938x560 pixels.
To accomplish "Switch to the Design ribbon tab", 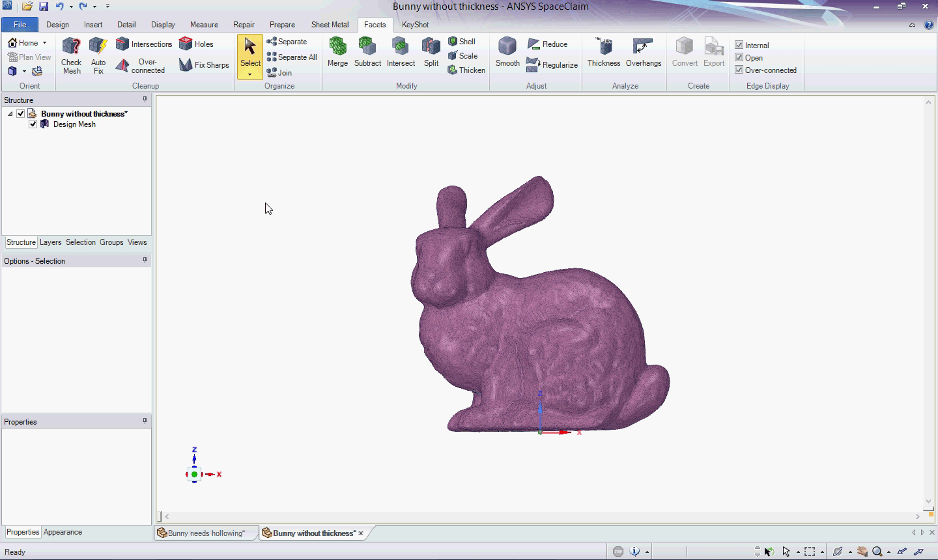I will (x=57, y=25).
